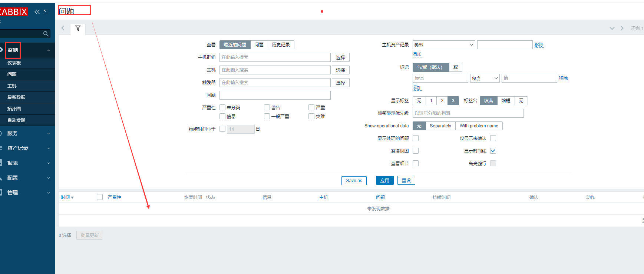Screen dimensions: 644x274
Task: Check the select-all checkbox in table header
Action: click(100, 197)
